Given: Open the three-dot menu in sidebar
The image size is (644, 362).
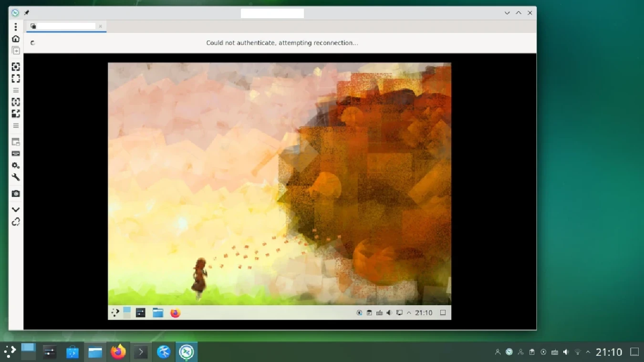Looking at the screenshot, I should coord(16,27).
